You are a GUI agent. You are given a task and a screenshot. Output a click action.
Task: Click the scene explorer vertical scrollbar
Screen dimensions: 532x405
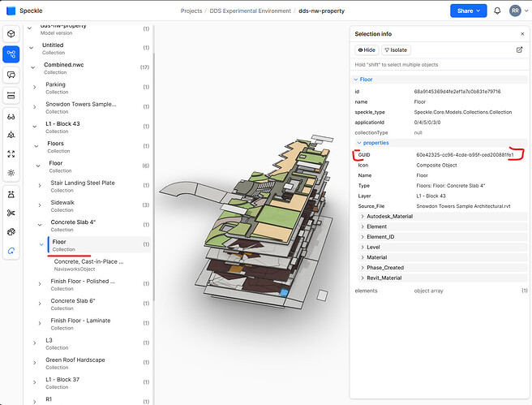point(154,177)
